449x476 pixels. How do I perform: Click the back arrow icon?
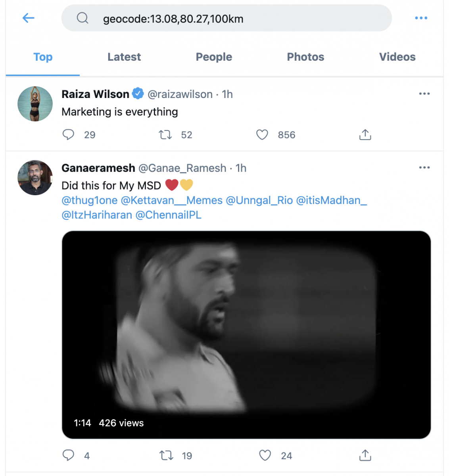pyautogui.click(x=29, y=18)
